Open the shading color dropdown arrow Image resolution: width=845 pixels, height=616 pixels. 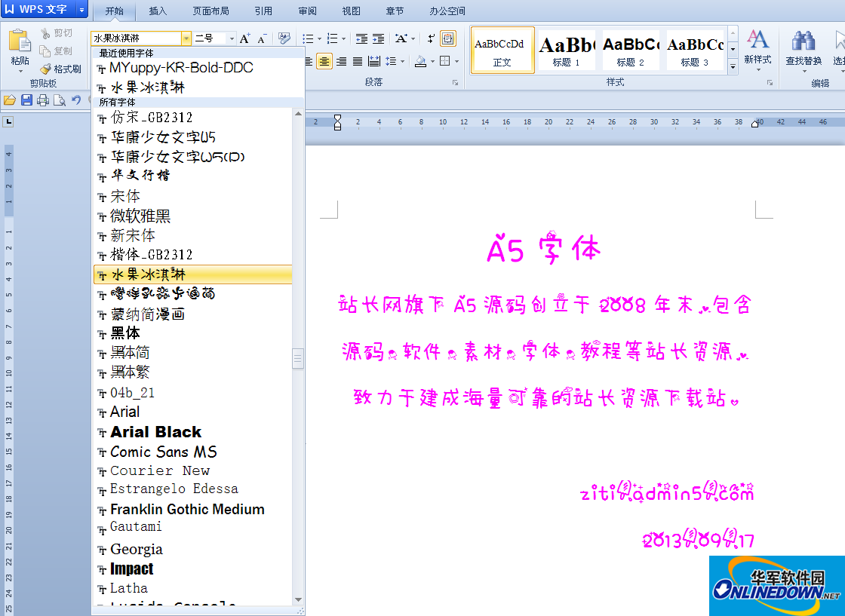tap(432, 61)
